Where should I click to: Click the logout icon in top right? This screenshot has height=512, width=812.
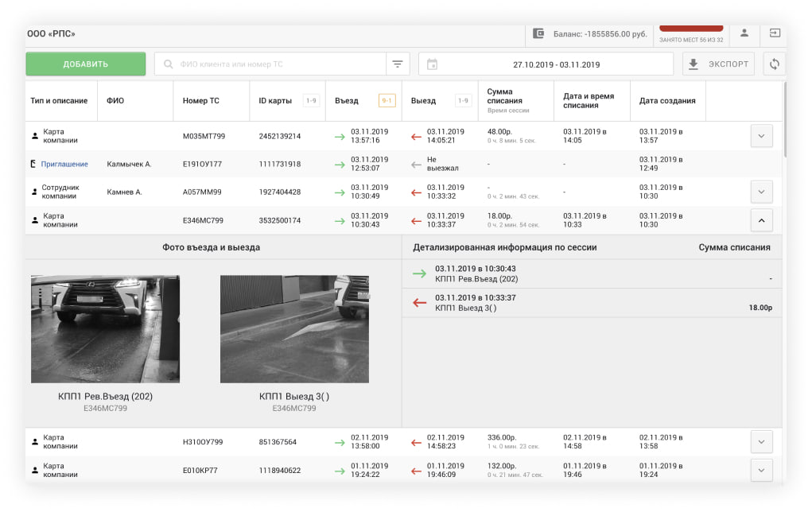pyautogui.click(x=774, y=33)
